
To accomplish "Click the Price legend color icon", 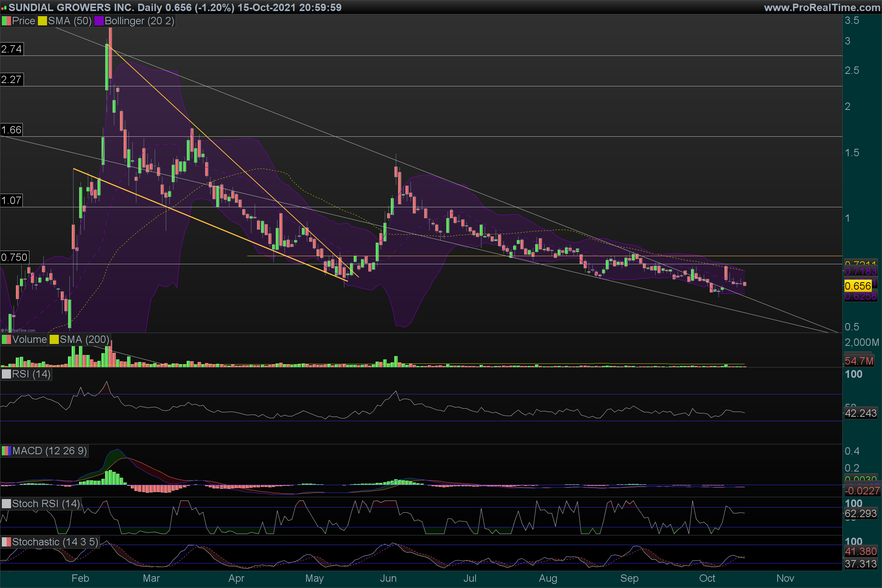I will click(6, 21).
